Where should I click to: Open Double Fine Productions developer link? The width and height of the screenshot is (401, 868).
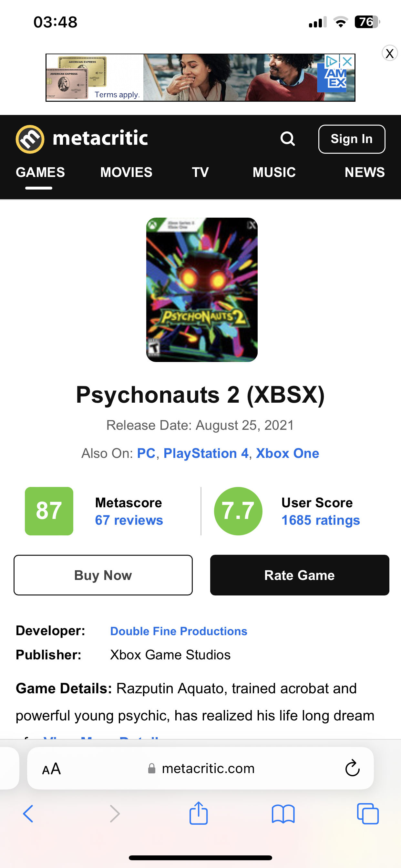[x=179, y=631]
